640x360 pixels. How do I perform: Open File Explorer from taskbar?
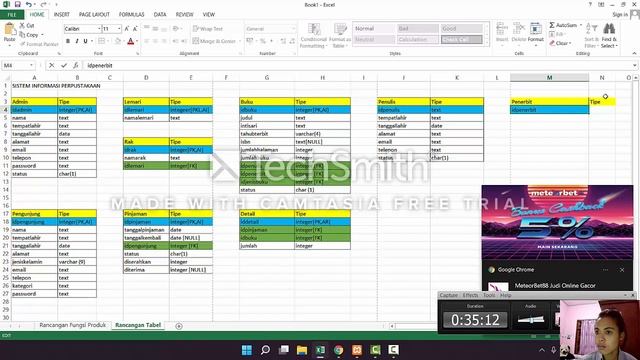(302, 350)
